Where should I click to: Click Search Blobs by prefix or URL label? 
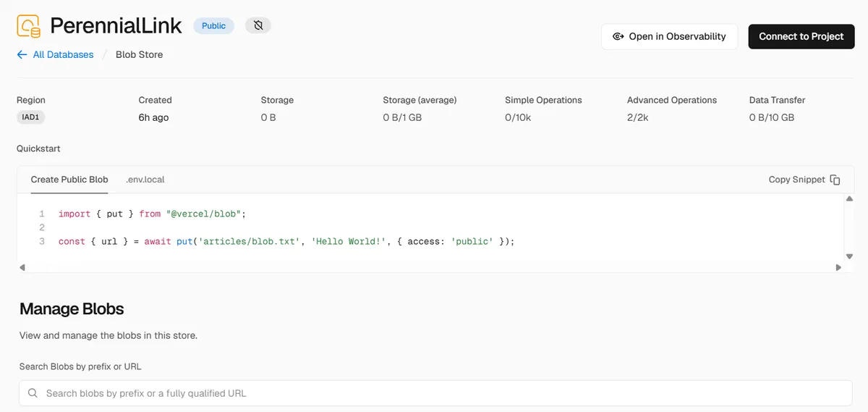pyautogui.click(x=80, y=366)
